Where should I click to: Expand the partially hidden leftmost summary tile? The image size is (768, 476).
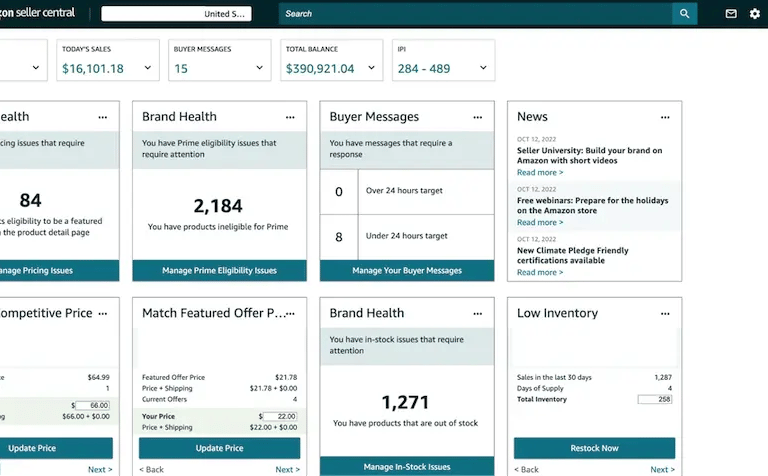pyautogui.click(x=36, y=68)
